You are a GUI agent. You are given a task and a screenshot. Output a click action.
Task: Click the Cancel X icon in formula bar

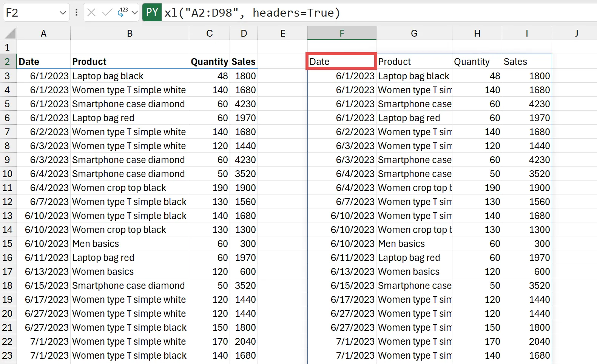point(91,13)
